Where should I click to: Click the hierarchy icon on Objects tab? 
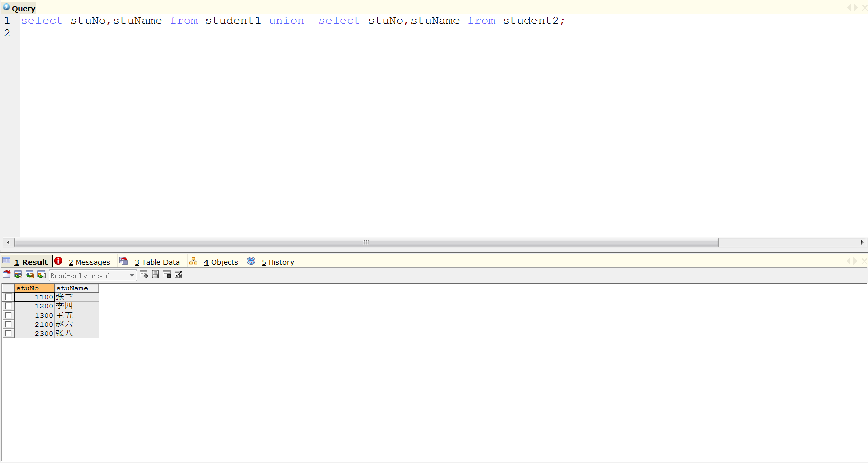tap(194, 261)
